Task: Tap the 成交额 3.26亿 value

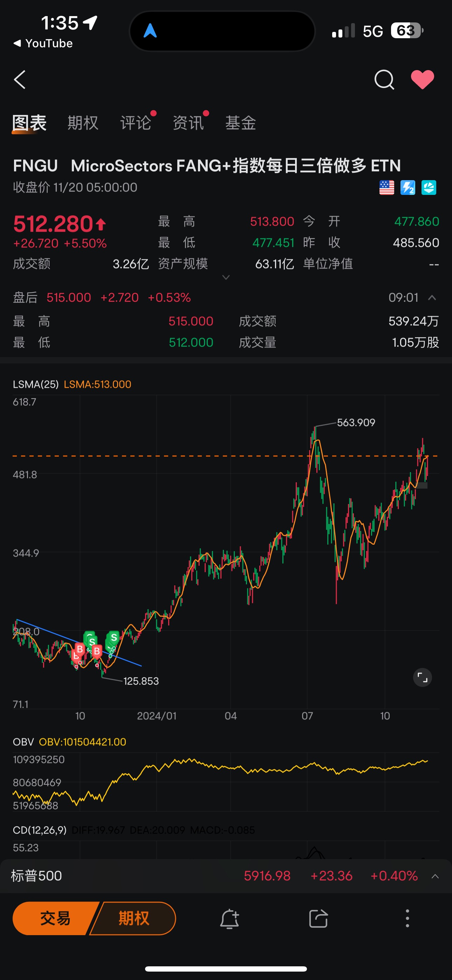Action: point(130,264)
